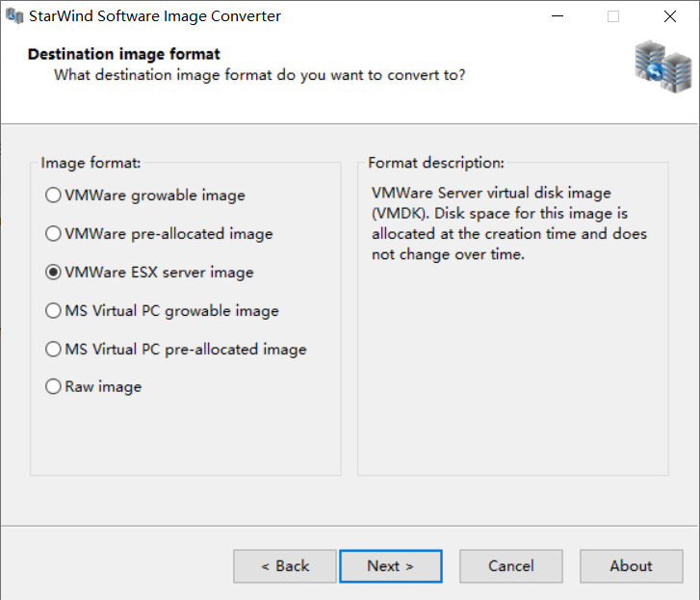Select VMWare growable image option
The image size is (700, 600).
[53, 196]
